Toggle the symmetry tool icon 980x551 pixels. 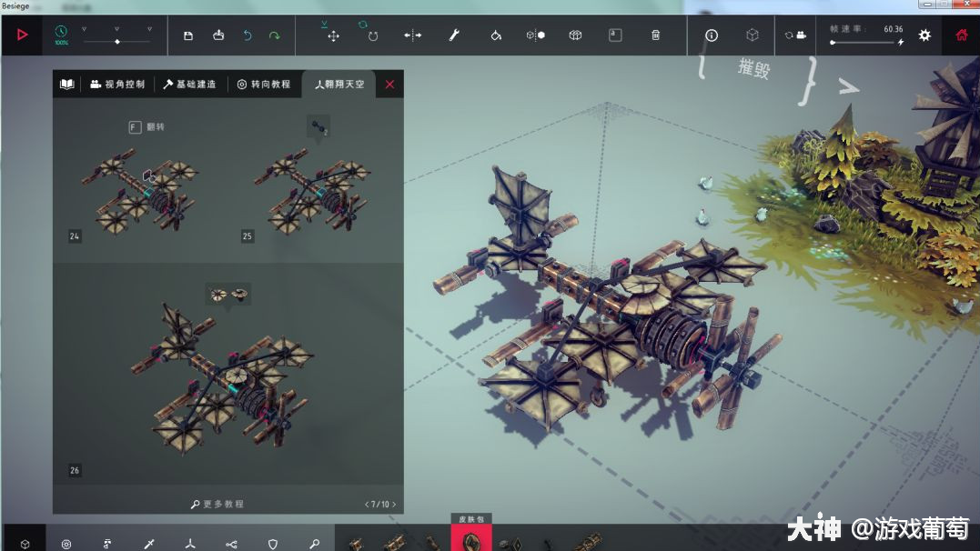point(536,35)
